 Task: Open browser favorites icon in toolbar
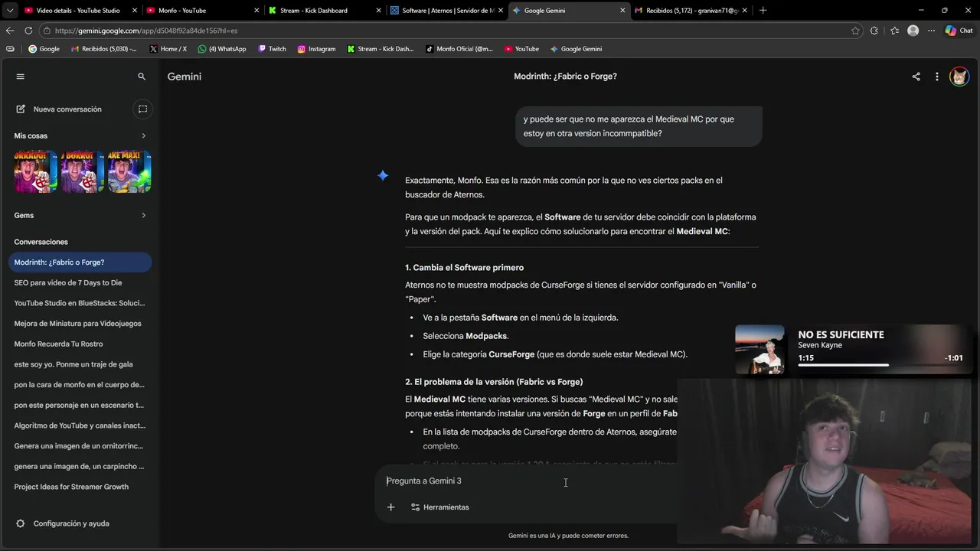894,31
